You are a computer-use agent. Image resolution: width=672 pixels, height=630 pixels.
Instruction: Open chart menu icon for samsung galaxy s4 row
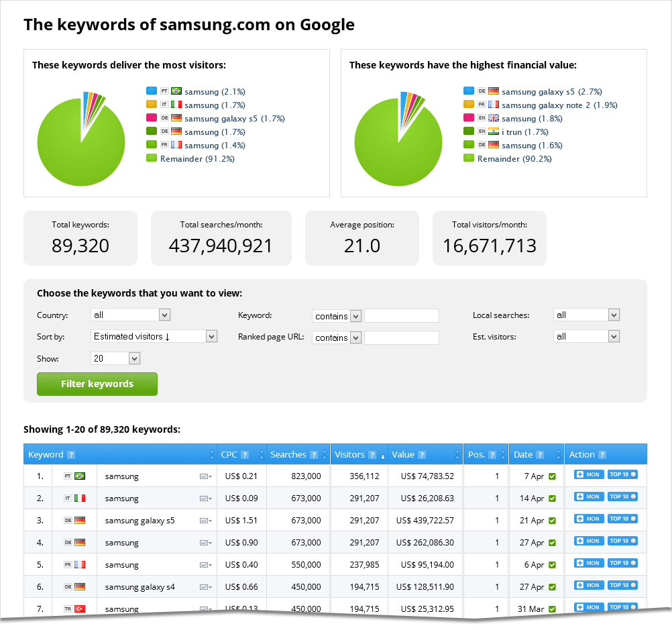pyautogui.click(x=206, y=587)
